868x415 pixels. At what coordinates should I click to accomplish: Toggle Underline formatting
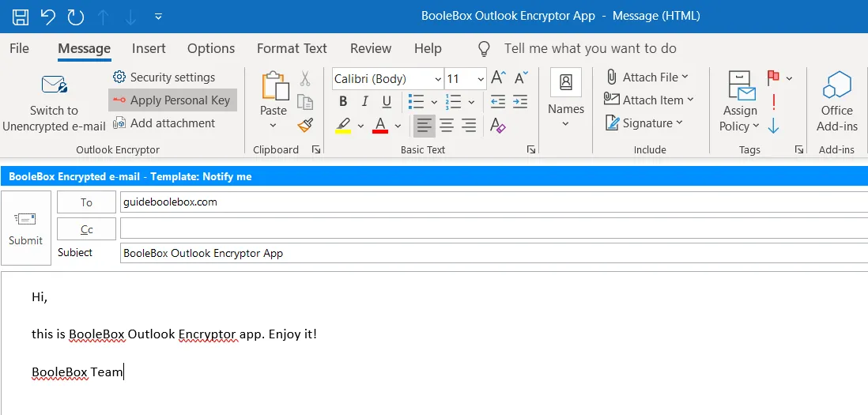[387, 102]
